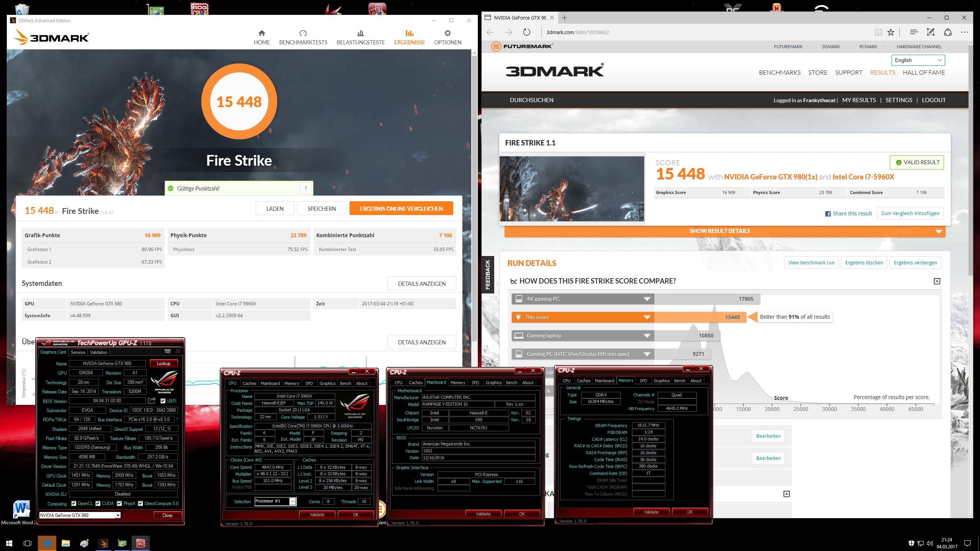
Task: Switch to Validation tab in GPU-Z
Action: point(99,352)
